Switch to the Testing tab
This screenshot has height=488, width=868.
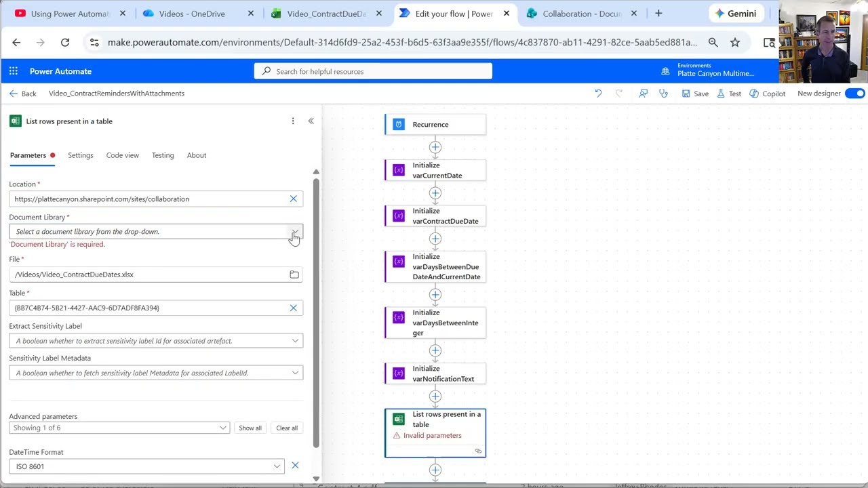[163, 155]
